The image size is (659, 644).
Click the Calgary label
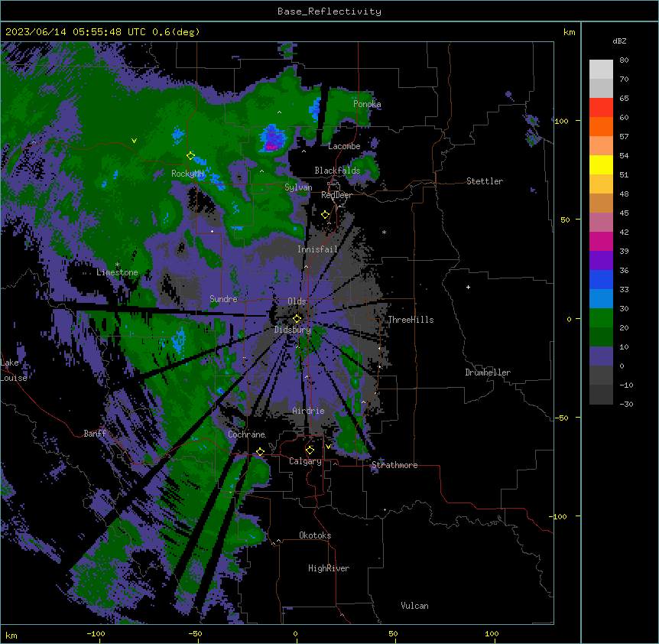pos(305,461)
